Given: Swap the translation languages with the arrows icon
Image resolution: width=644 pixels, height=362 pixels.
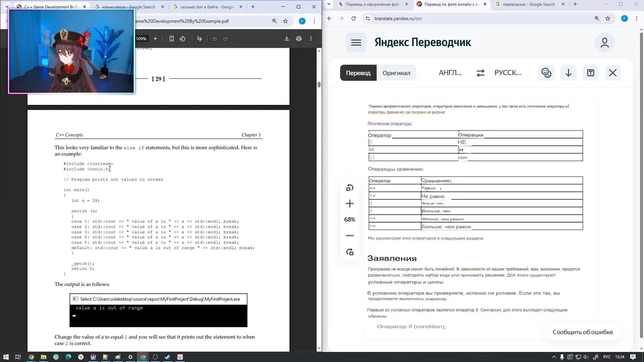Looking at the screenshot, I should pyautogui.click(x=480, y=73).
